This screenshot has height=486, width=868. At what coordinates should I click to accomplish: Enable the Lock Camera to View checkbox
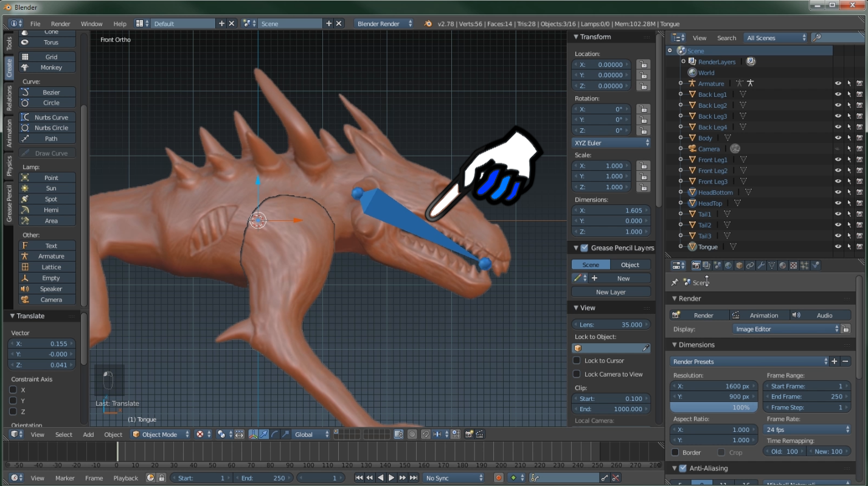pyautogui.click(x=577, y=374)
